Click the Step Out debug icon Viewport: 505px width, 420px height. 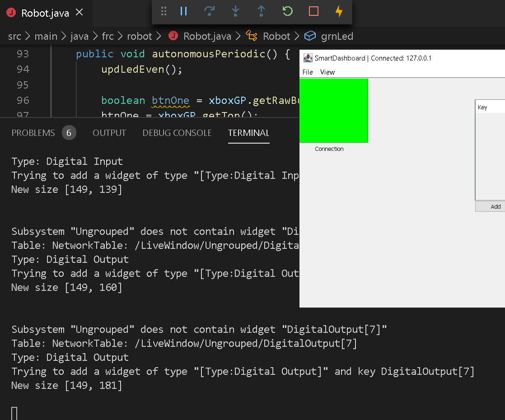point(261,11)
